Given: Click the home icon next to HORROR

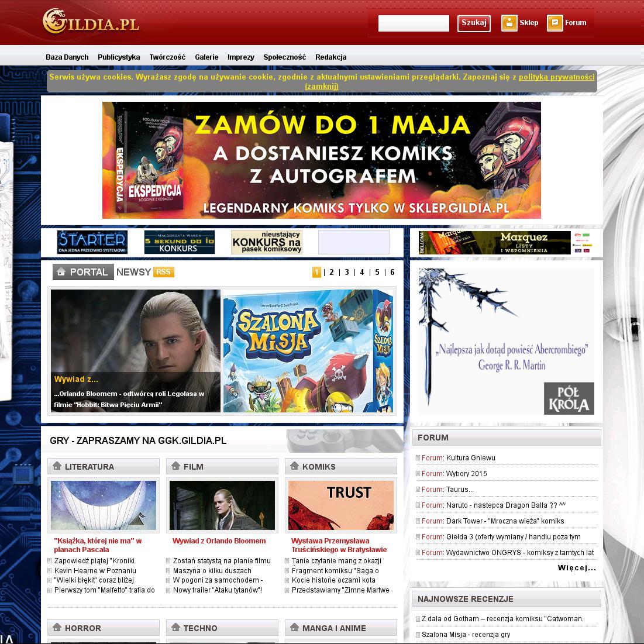Looking at the screenshot, I should pos(57,628).
